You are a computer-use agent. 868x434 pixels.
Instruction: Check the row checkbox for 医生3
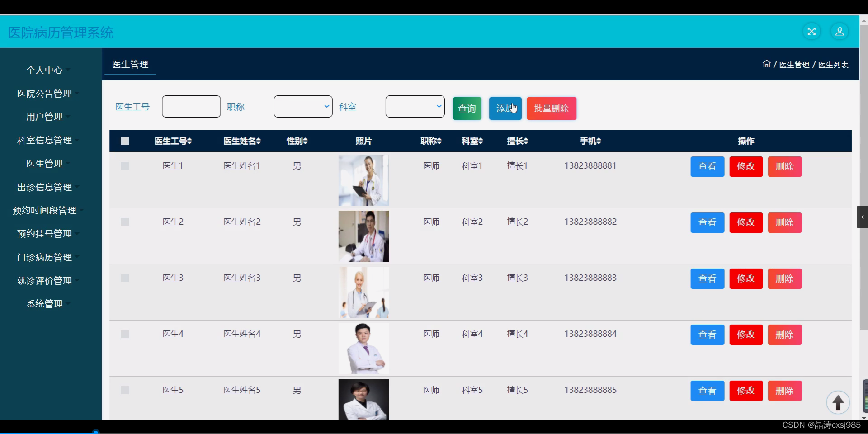(x=125, y=278)
